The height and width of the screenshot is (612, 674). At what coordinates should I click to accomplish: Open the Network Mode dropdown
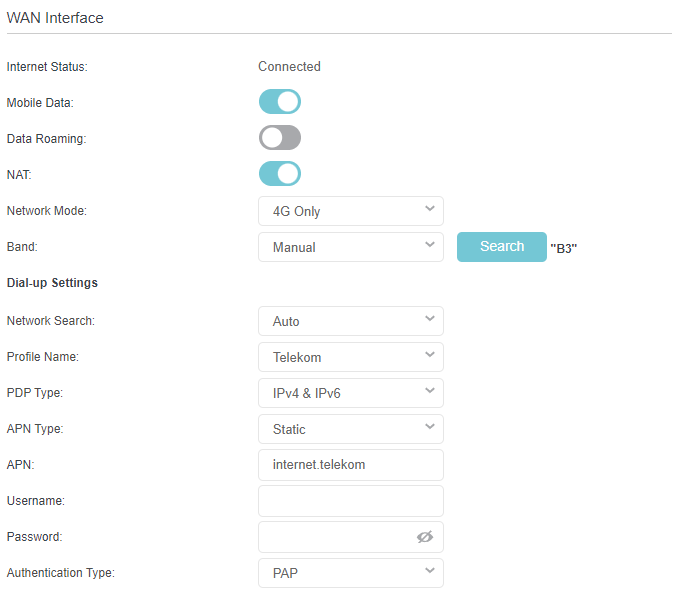[x=351, y=211]
